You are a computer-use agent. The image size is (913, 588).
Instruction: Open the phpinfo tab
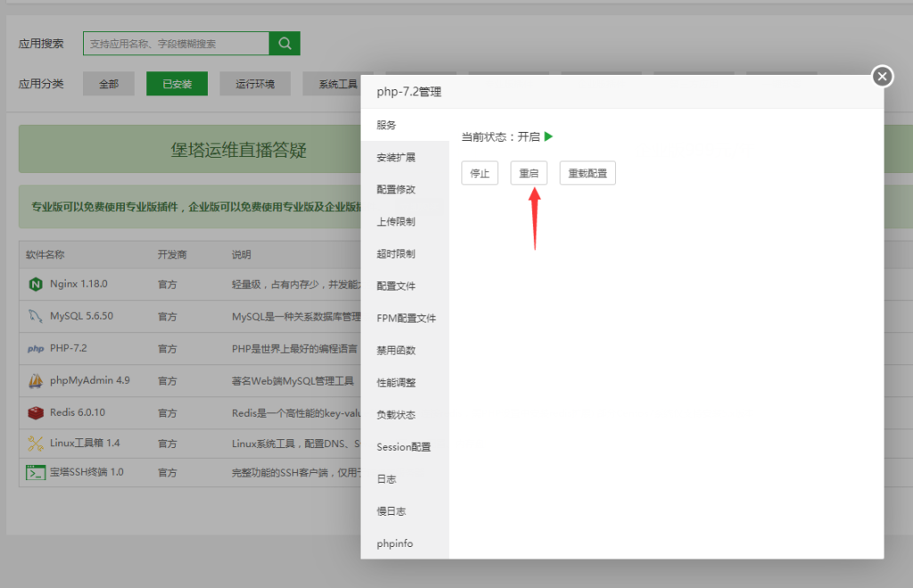[406, 543]
